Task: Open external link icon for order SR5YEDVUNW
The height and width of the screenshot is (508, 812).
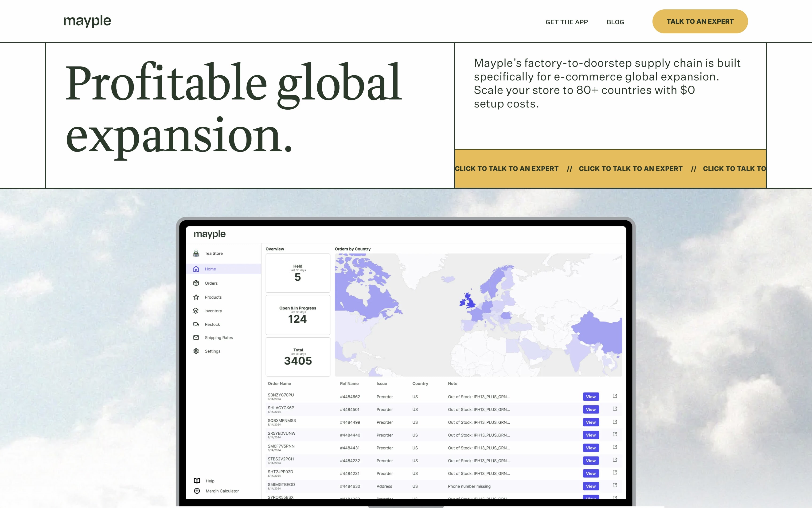Action: click(x=615, y=434)
